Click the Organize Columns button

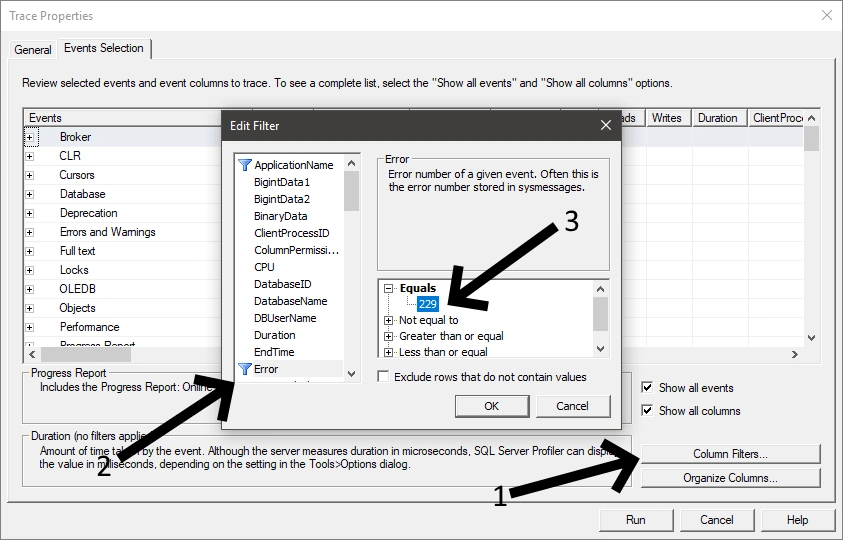pyautogui.click(x=730, y=478)
